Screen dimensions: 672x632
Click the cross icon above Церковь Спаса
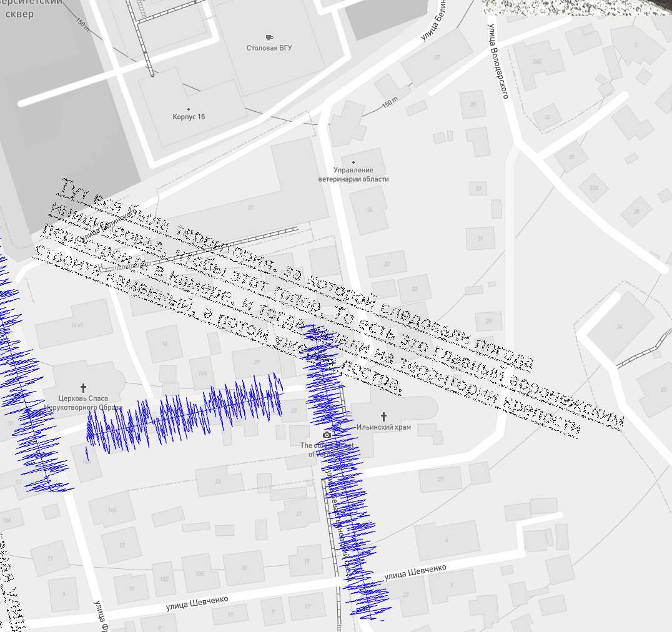coord(84,388)
